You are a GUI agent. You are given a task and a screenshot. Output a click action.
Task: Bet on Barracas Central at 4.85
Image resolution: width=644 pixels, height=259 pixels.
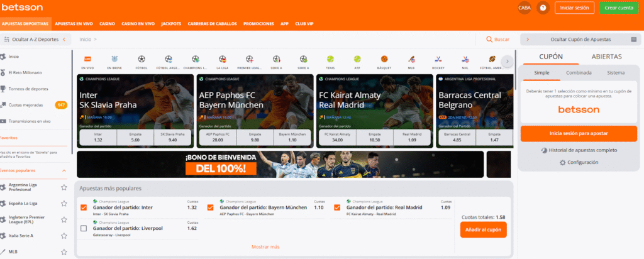458,137
